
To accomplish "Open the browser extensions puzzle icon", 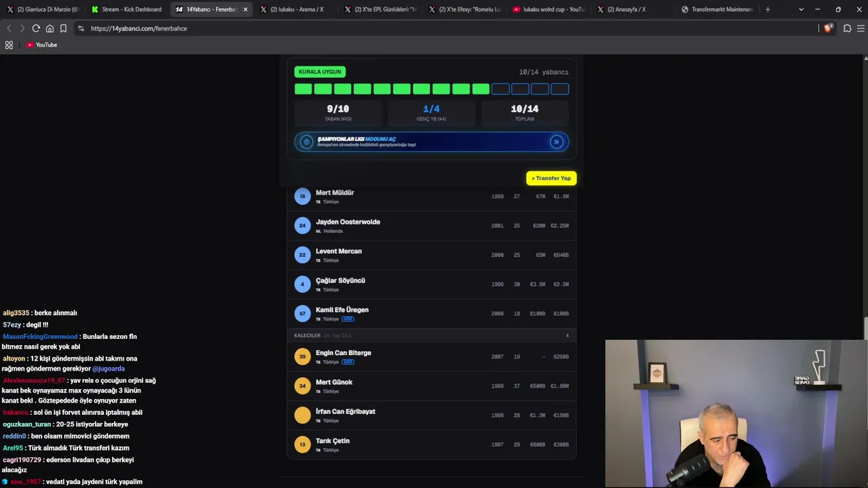I will 847,28.
